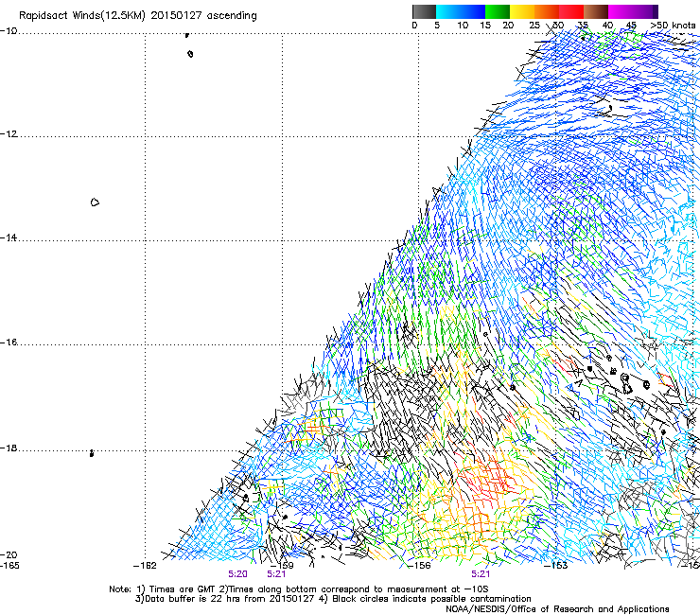Click the '5:21' time label beside '5:20'
700x615 pixels.
276,574
